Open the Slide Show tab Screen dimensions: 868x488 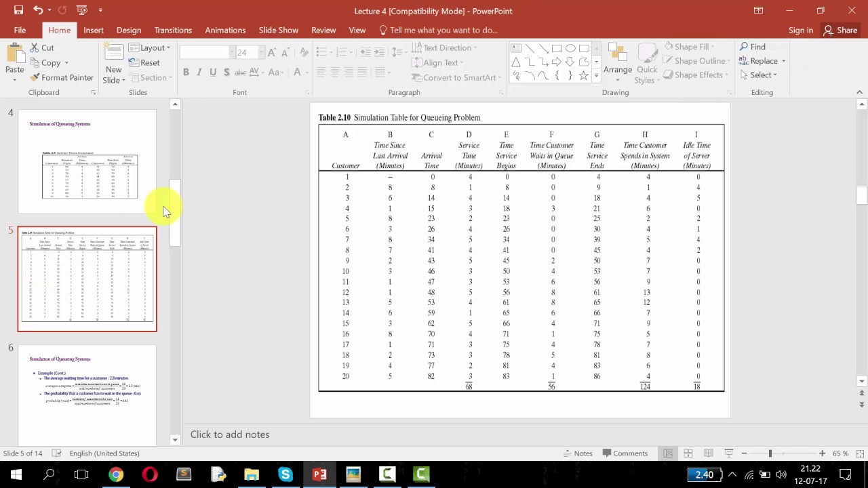(278, 30)
